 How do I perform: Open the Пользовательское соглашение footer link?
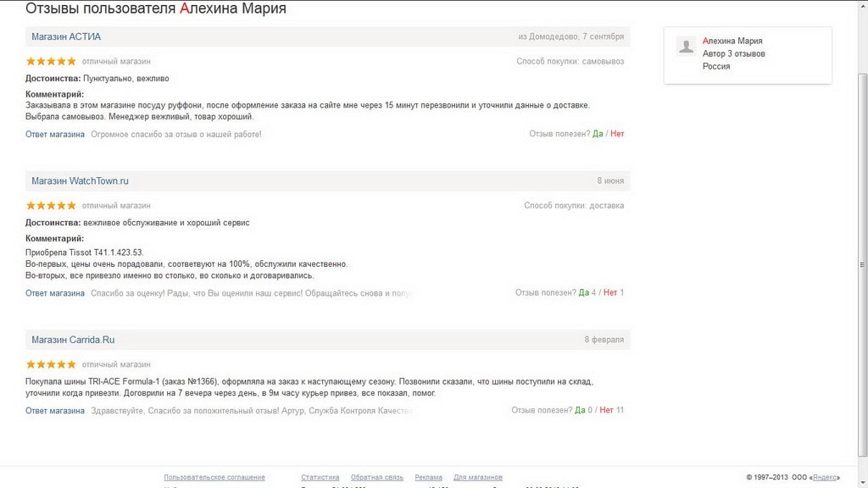214,478
